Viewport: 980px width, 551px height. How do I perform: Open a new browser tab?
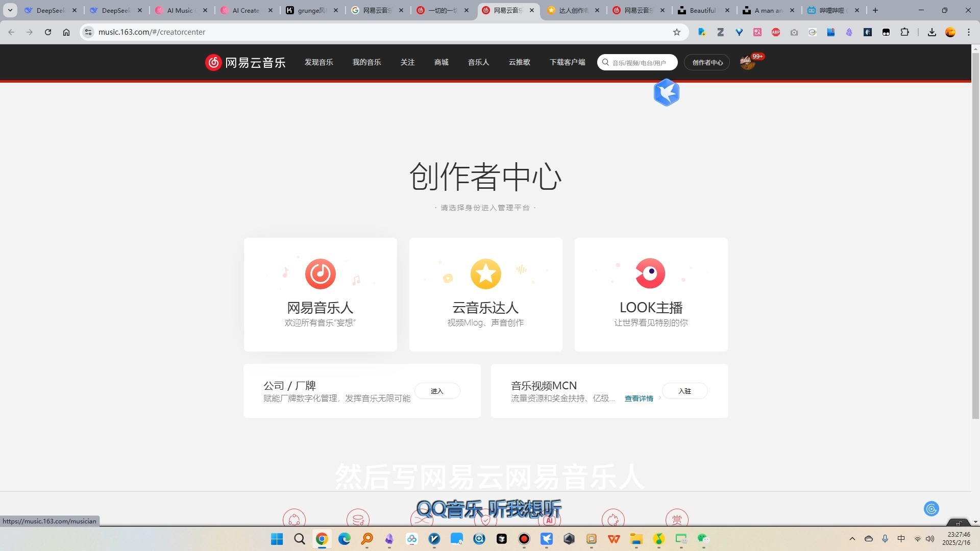point(875,10)
